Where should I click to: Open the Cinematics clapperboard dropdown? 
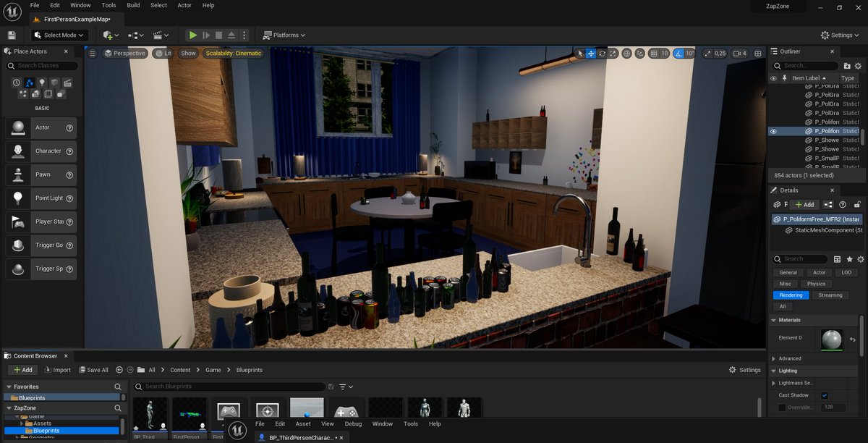(x=161, y=35)
